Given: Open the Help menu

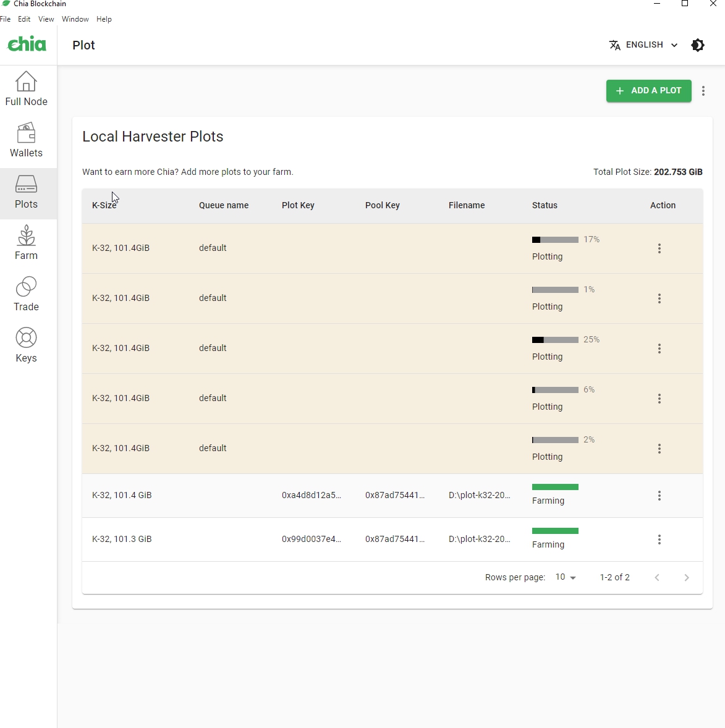Looking at the screenshot, I should 104,19.
